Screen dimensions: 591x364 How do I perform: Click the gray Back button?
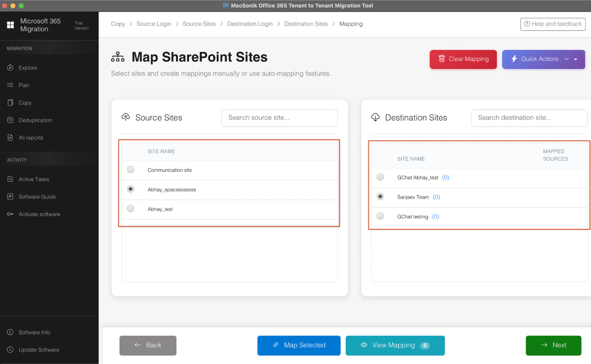tap(148, 345)
